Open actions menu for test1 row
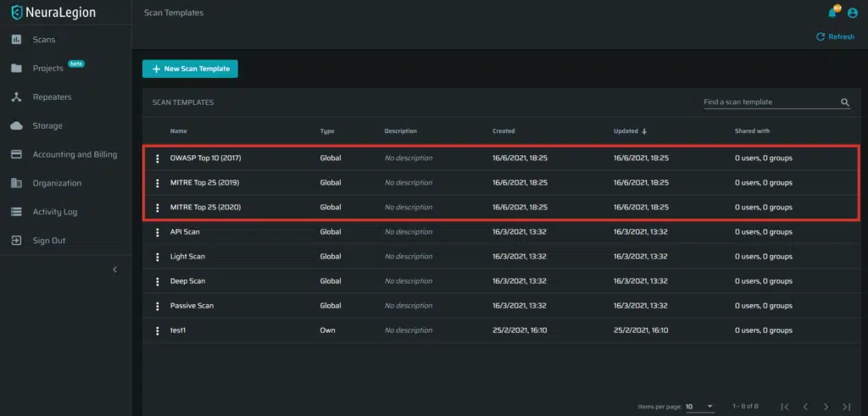868x416 pixels. 157,330
